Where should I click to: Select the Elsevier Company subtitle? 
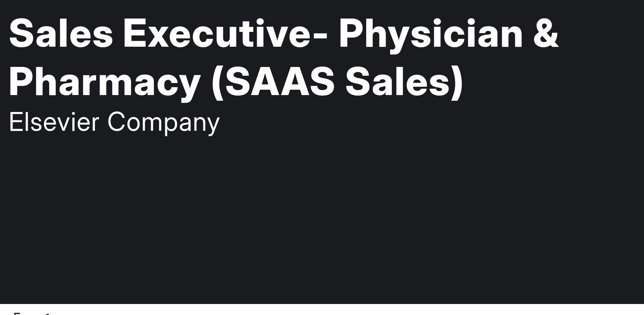click(x=114, y=123)
